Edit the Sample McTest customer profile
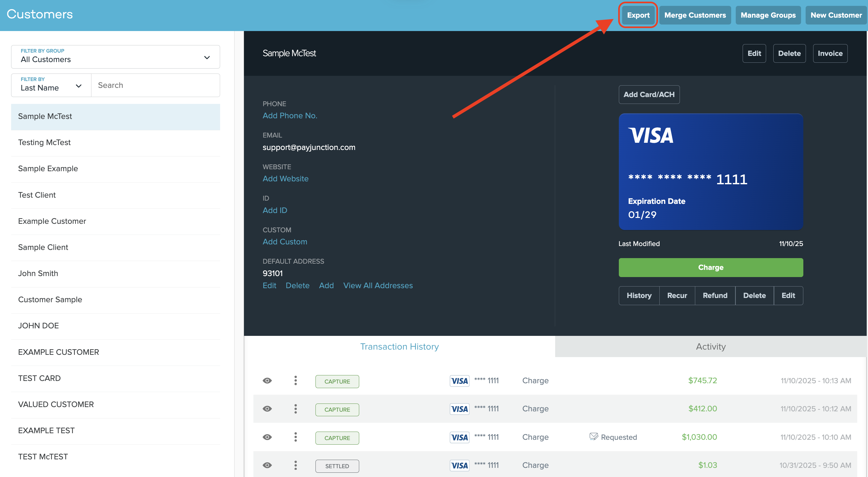 point(754,53)
